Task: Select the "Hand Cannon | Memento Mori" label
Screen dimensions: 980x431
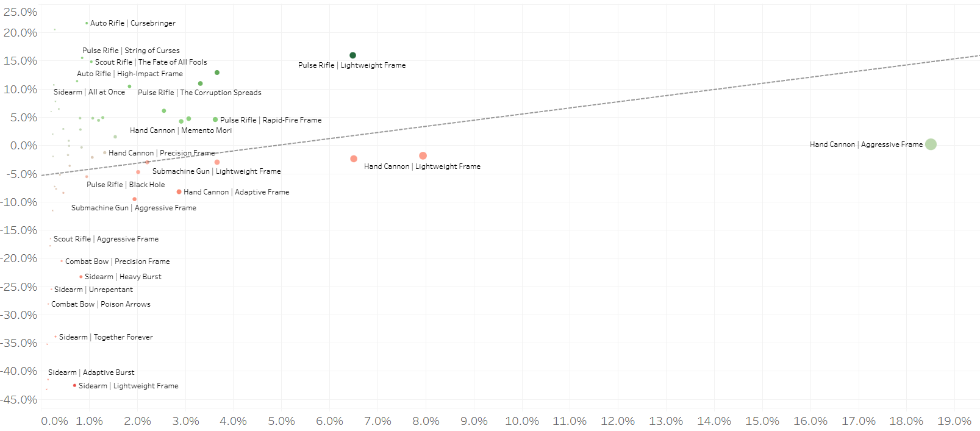Action: pyautogui.click(x=181, y=130)
